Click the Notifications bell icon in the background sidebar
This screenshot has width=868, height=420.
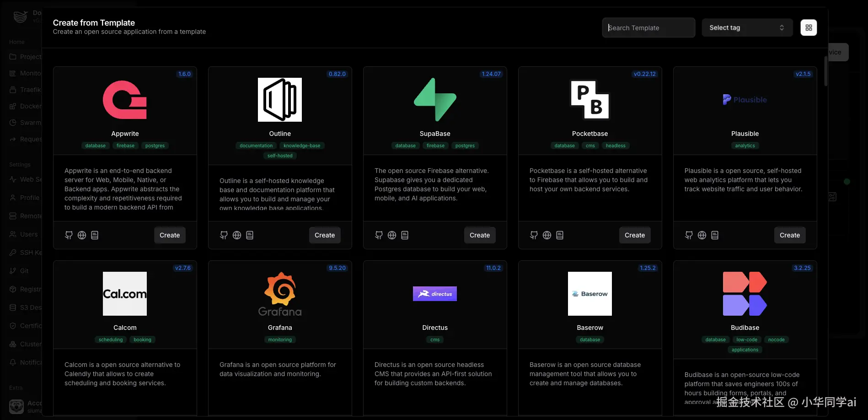13,362
